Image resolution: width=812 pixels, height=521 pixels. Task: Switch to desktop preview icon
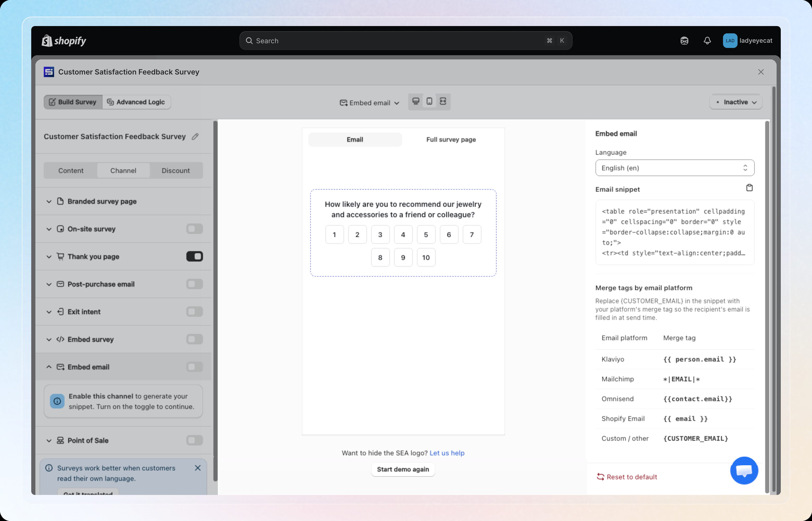416,101
